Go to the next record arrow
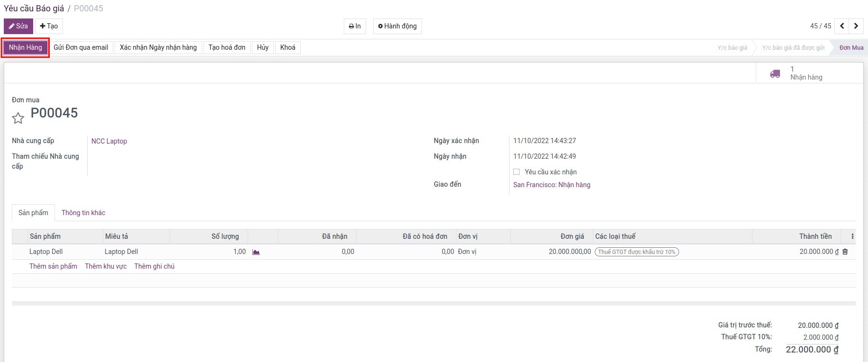This screenshot has width=868, height=362. coord(856,26)
